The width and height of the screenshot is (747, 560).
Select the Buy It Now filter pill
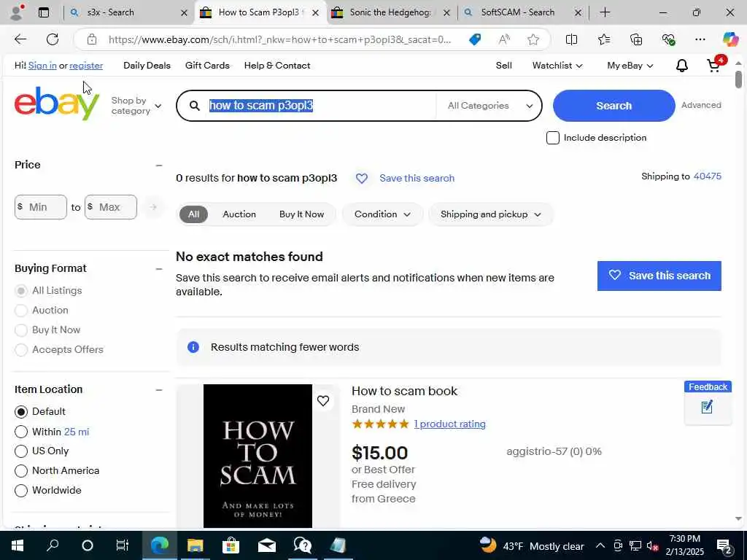pos(301,214)
